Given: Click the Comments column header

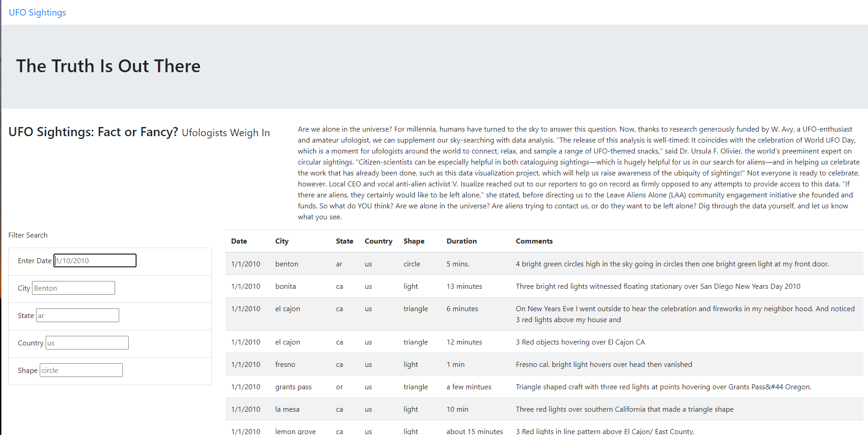Looking at the screenshot, I should tap(534, 241).
